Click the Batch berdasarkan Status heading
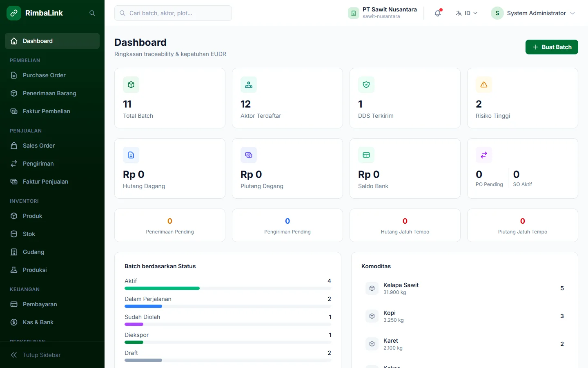This screenshot has width=588, height=368. 160,266
